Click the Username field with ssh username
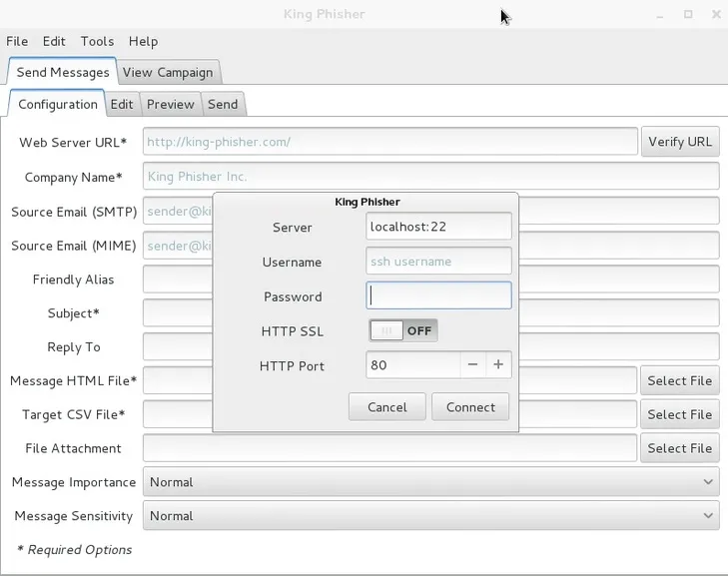 (x=438, y=261)
